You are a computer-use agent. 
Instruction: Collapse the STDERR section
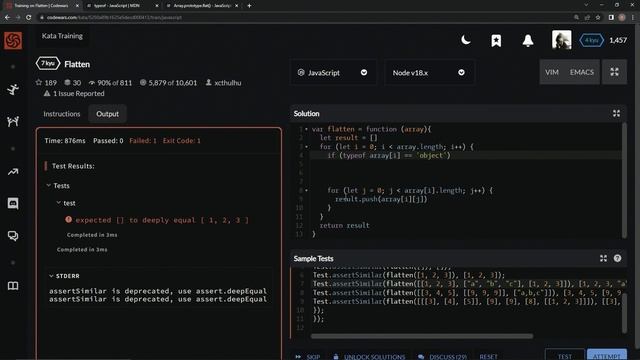point(64,276)
